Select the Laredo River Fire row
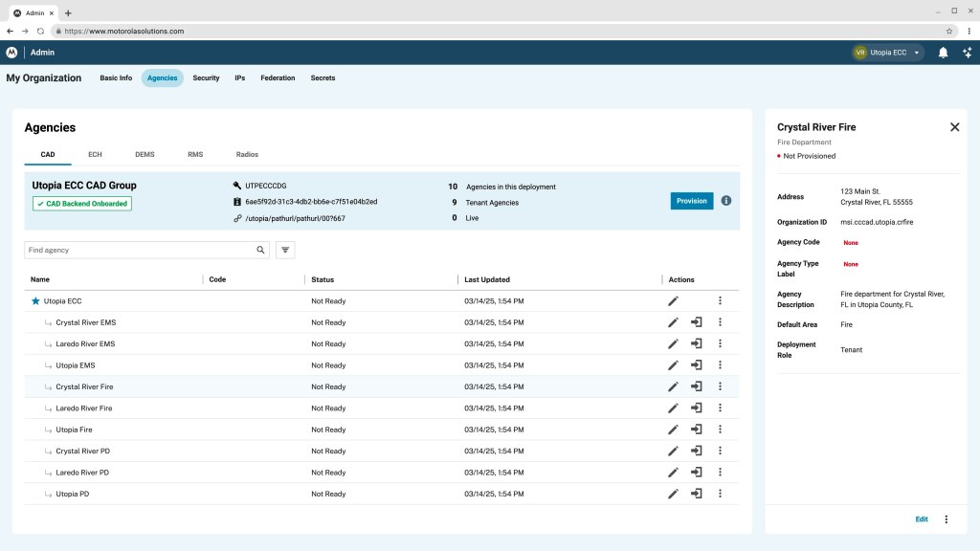The width and height of the screenshot is (980, 551). tap(84, 408)
